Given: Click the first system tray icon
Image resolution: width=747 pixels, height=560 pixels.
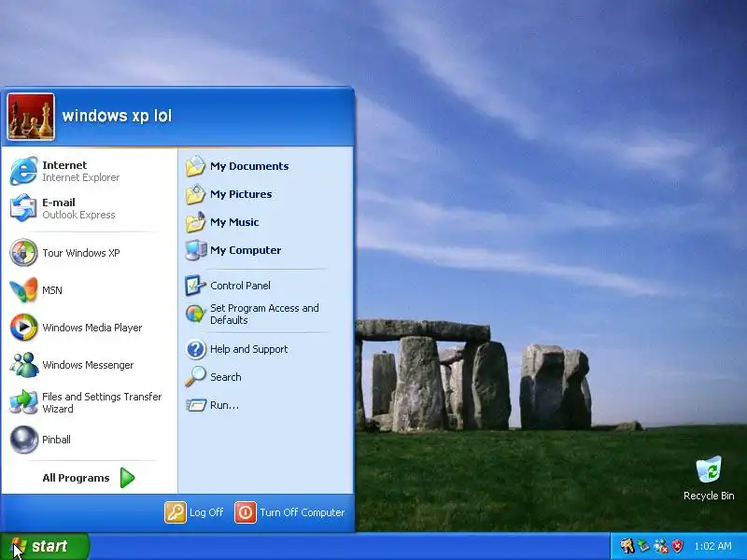Looking at the screenshot, I should coord(627,546).
